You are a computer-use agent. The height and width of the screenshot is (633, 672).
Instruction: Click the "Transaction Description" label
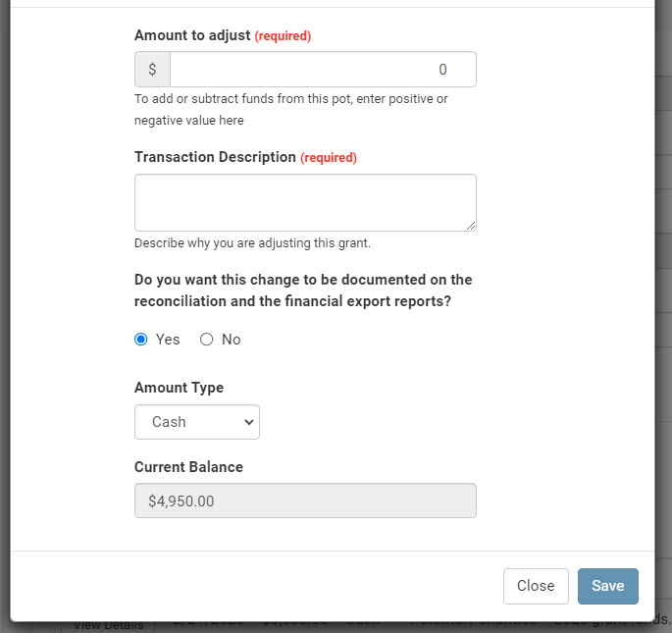(215, 157)
